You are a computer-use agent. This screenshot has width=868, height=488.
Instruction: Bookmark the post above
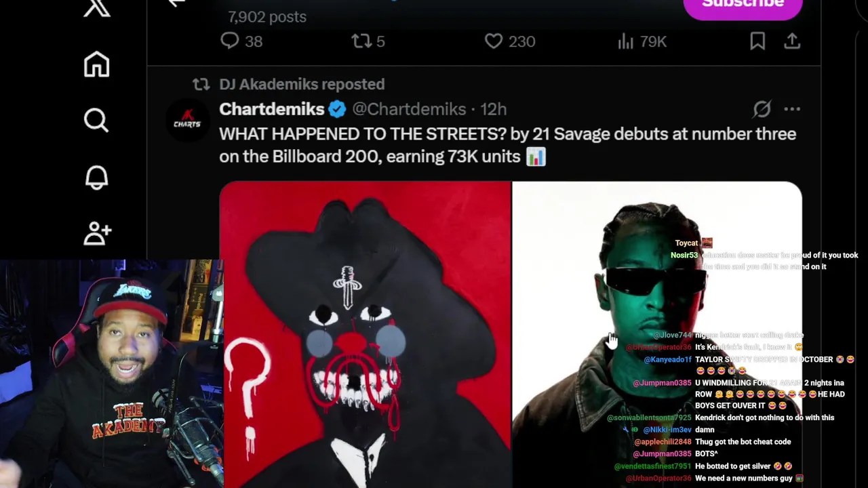coord(757,41)
